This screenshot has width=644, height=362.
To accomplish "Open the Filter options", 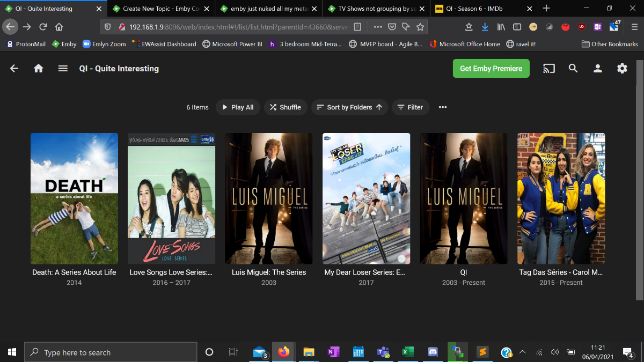I will 411,107.
